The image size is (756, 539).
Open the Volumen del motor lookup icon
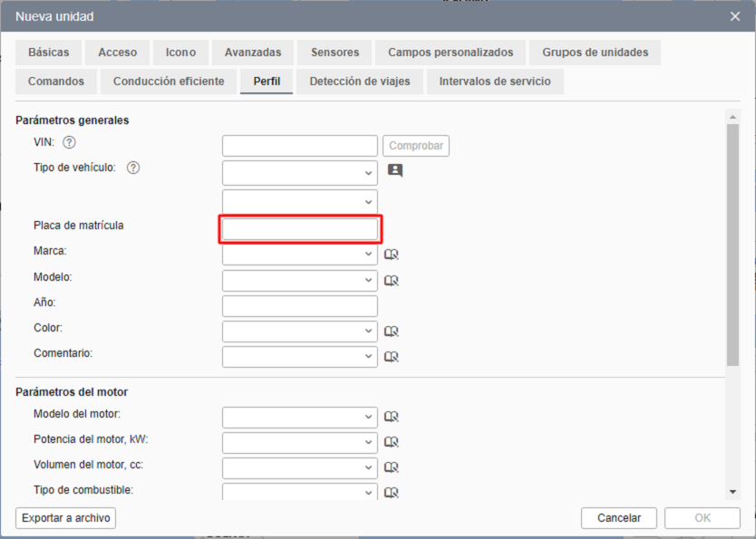tap(391, 467)
